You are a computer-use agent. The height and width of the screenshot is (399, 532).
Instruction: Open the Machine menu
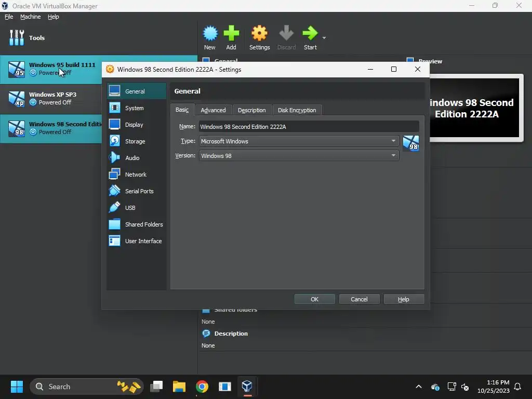tap(31, 17)
